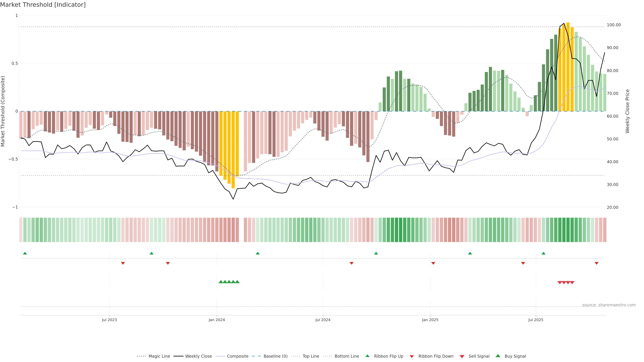Click the Market Threshold [Indicator] title

pyautogui.click(x=43, y=5)
